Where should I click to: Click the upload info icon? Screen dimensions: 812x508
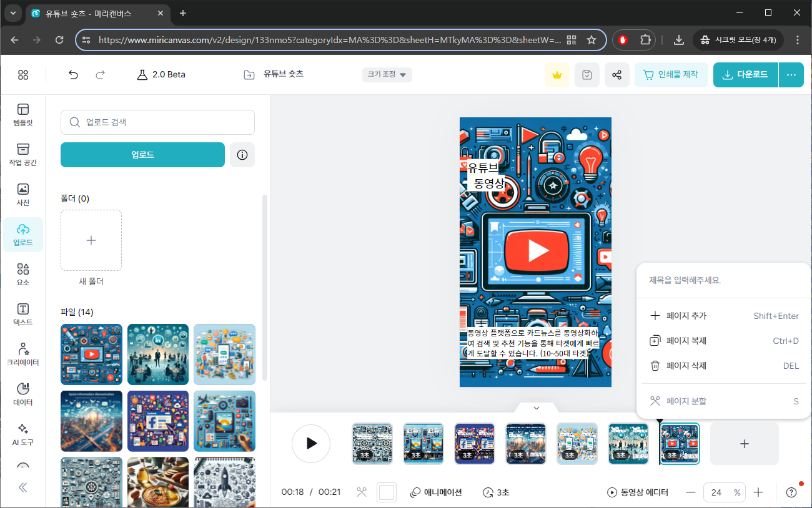point(242,155)
